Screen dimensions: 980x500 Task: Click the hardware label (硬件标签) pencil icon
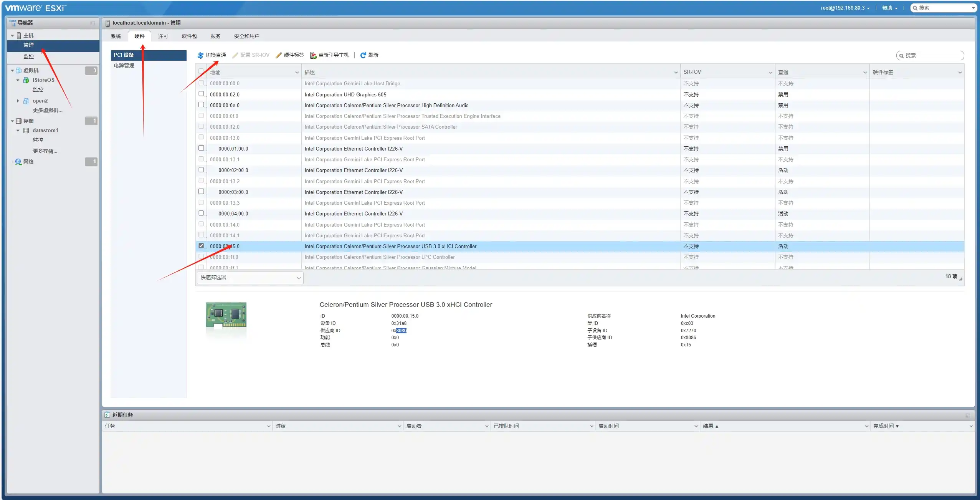[x=279, y=55]
